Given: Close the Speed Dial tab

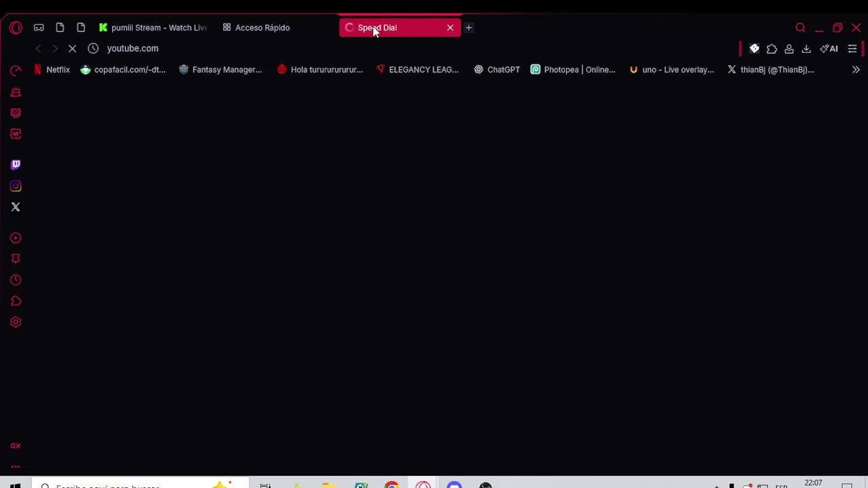Looking at the screenshot, I should click(x=450, y=28).
